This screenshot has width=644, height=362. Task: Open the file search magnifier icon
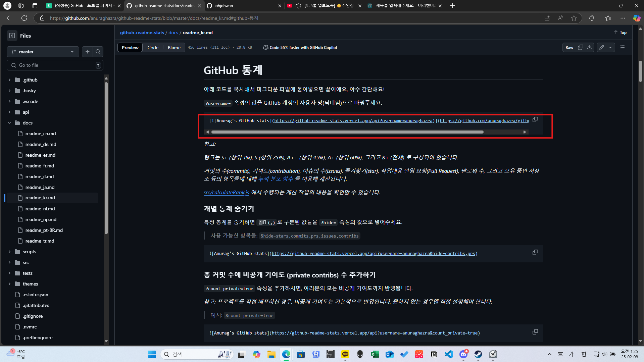tap(98, 52)
